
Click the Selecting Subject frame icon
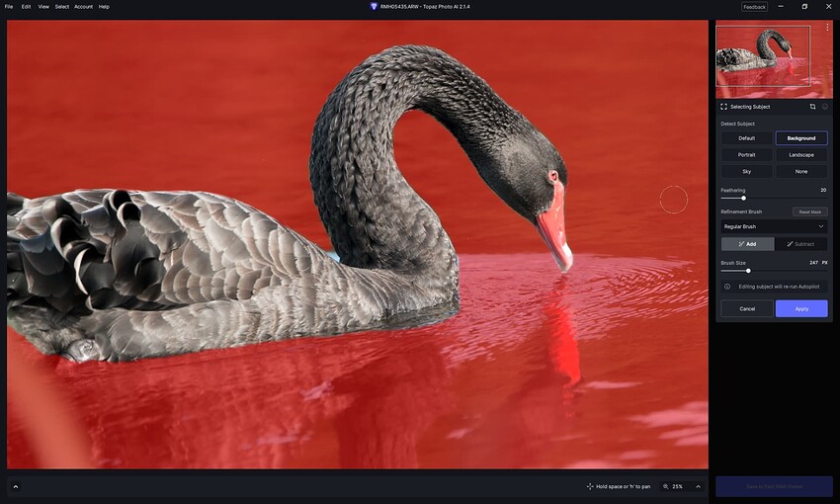723,107
